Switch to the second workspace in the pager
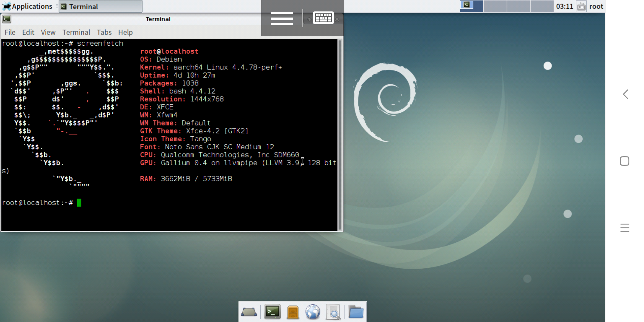 click(495, 6)
